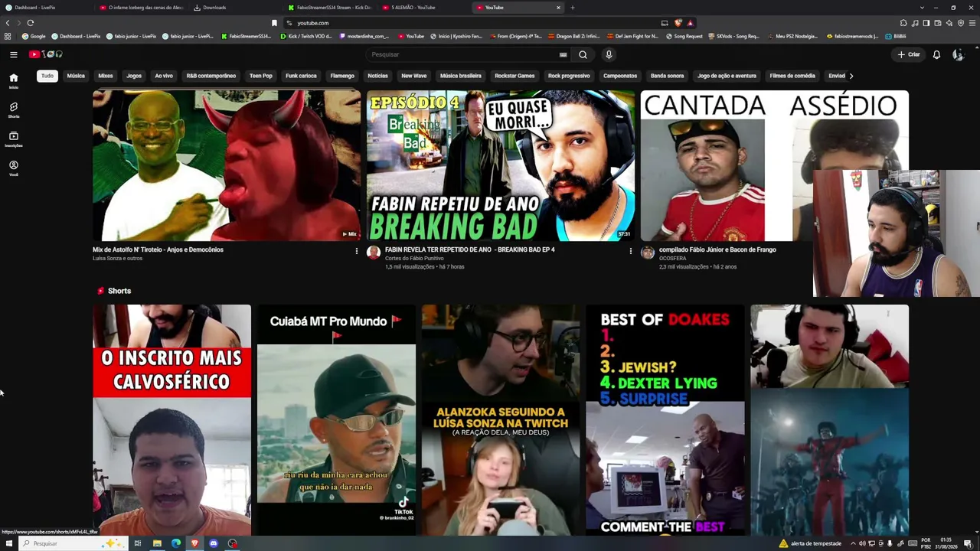Click the Criar button
The image size is (980, 551).
click(909, 54)
